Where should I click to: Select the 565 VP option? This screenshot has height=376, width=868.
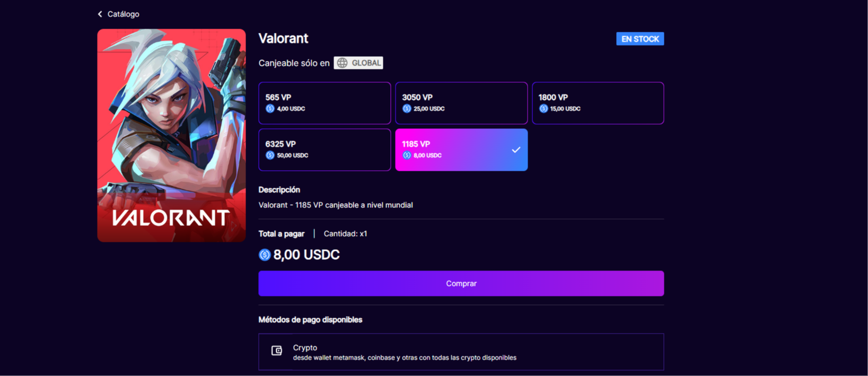coord(325,103)
